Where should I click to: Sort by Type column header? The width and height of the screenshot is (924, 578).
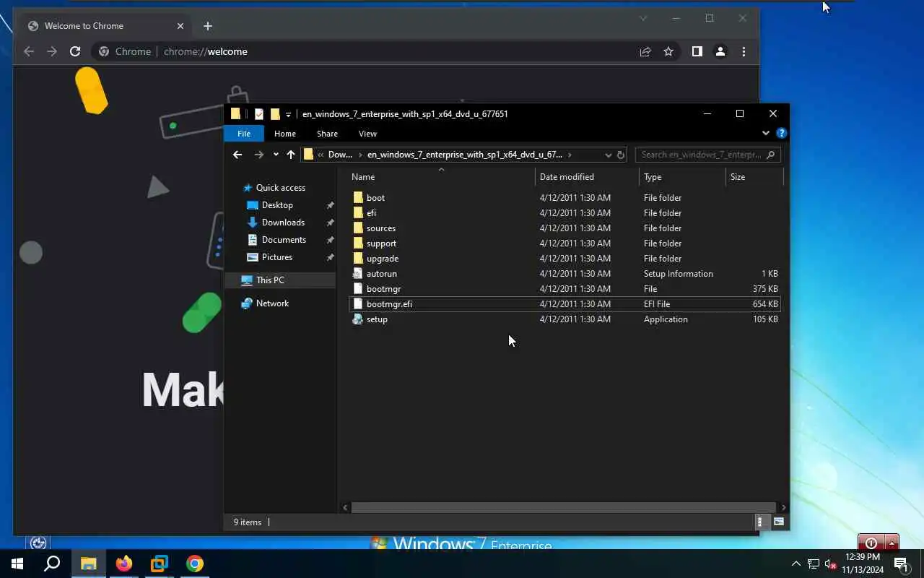(682, 176)
